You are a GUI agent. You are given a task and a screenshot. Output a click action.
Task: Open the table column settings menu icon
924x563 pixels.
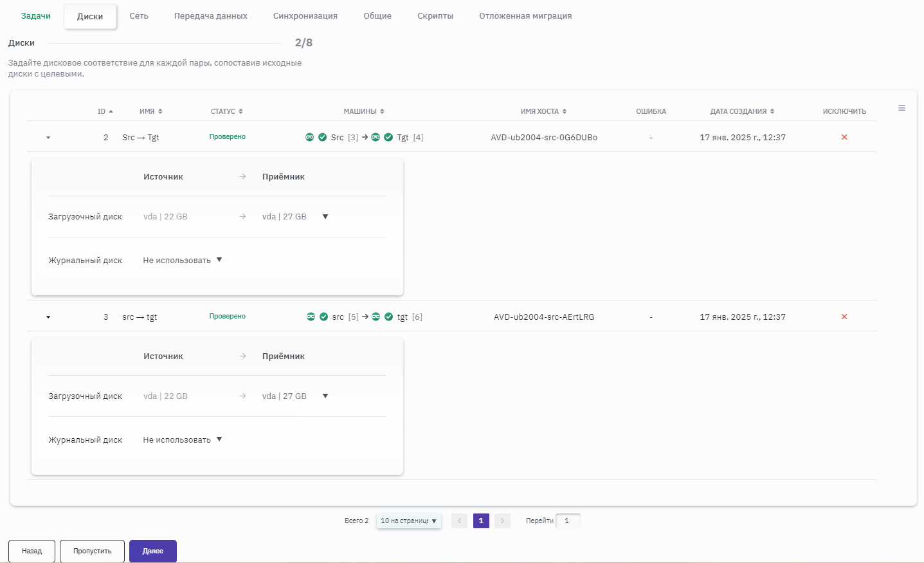901,108
